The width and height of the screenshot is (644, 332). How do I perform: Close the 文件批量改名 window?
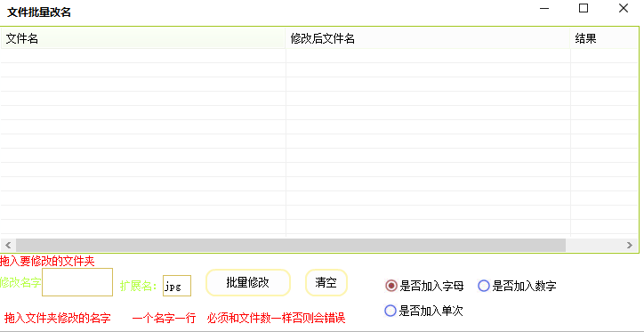(624, 9)
